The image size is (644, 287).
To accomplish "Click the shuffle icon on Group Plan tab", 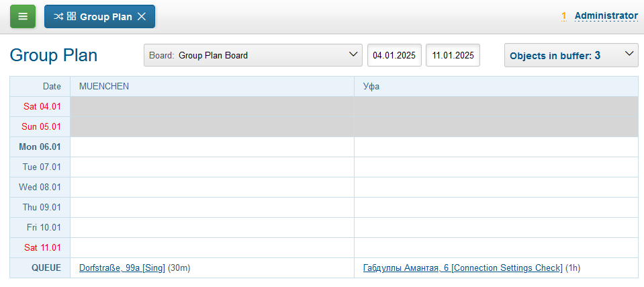I will [58, 17].
